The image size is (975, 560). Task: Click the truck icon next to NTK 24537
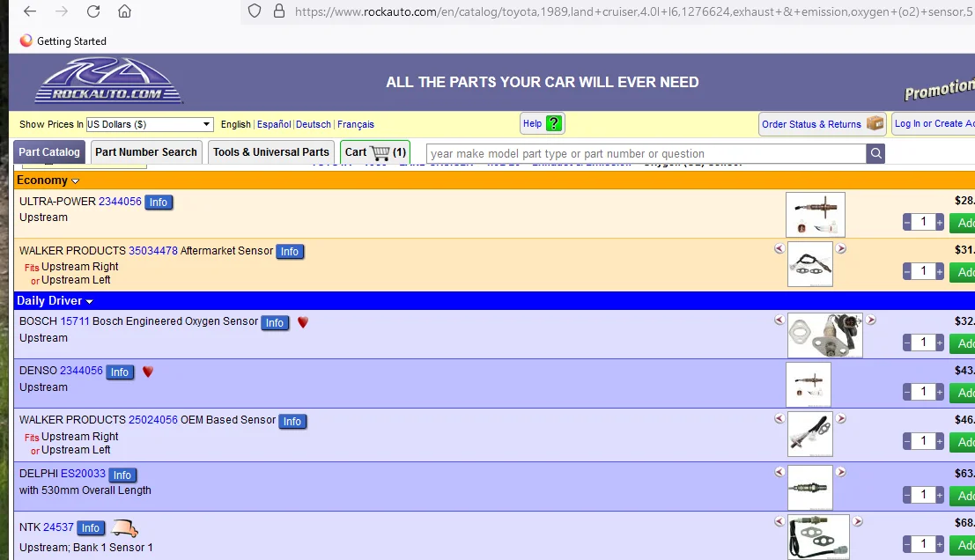click(124, 528)
